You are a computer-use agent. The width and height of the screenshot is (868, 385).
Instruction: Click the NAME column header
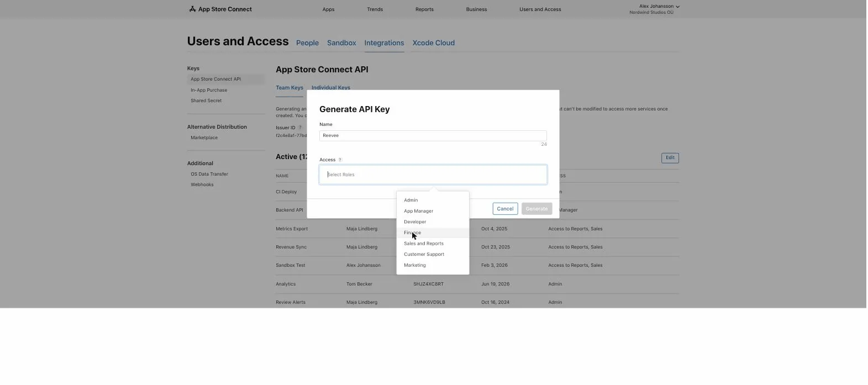pyautogui.click(x=282, y=176)
